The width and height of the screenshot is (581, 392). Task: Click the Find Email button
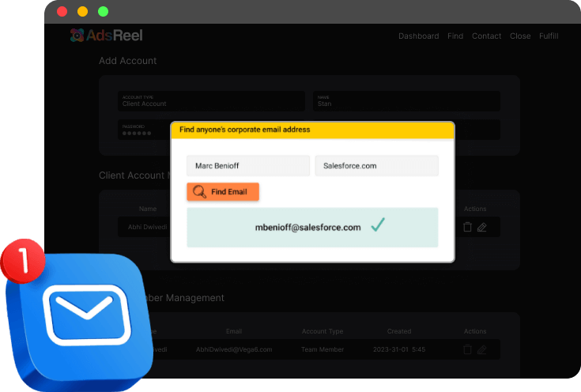(223, 191)
